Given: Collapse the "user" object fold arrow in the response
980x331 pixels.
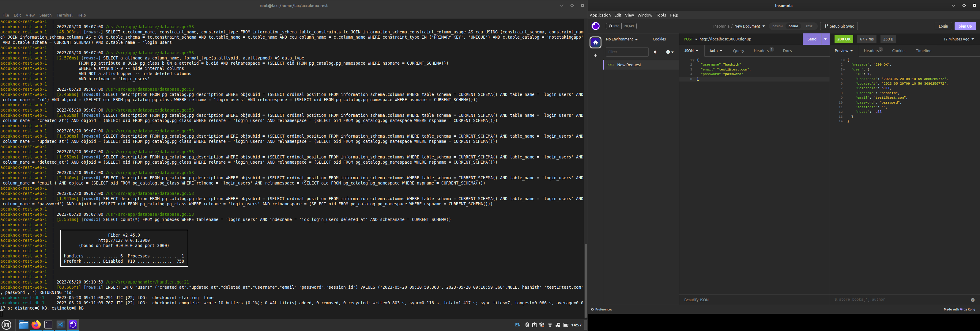Looking at the screenshot, I should click(844, 70).
